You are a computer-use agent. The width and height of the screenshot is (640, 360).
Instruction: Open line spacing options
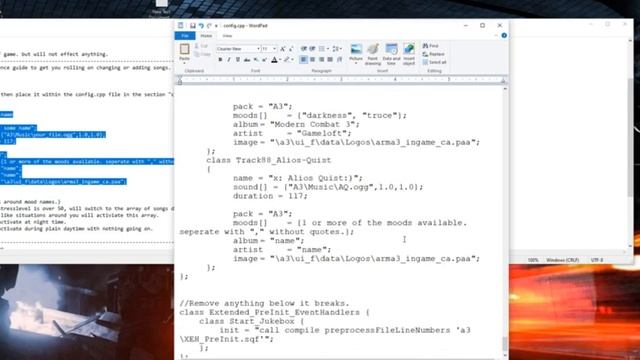pyautogui.click(x=337, y=49)
